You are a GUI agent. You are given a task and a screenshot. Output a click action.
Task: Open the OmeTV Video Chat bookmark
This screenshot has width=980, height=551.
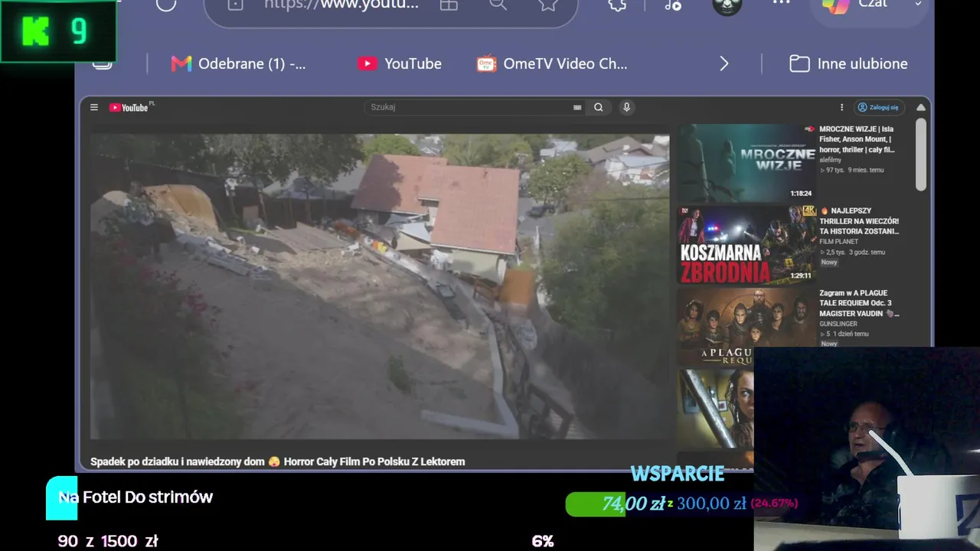(x=552, y=64)
